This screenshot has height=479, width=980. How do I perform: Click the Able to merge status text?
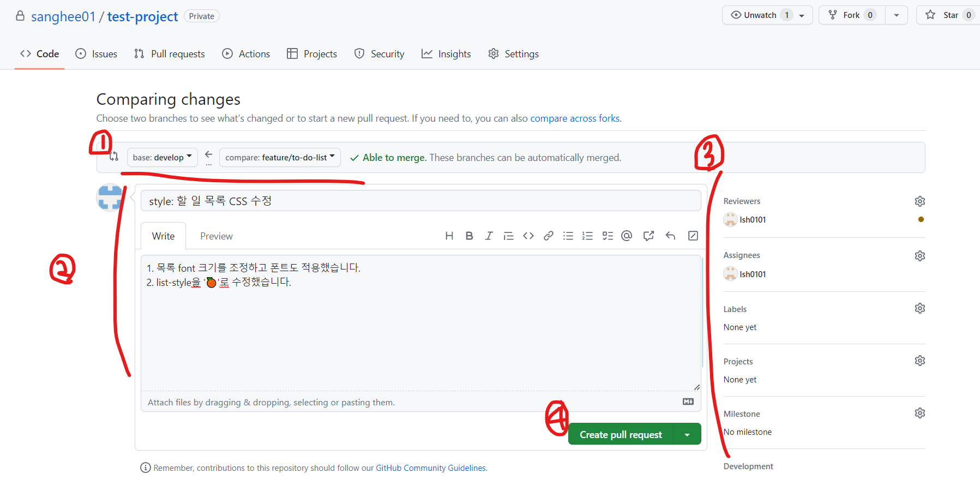[394, 158]
